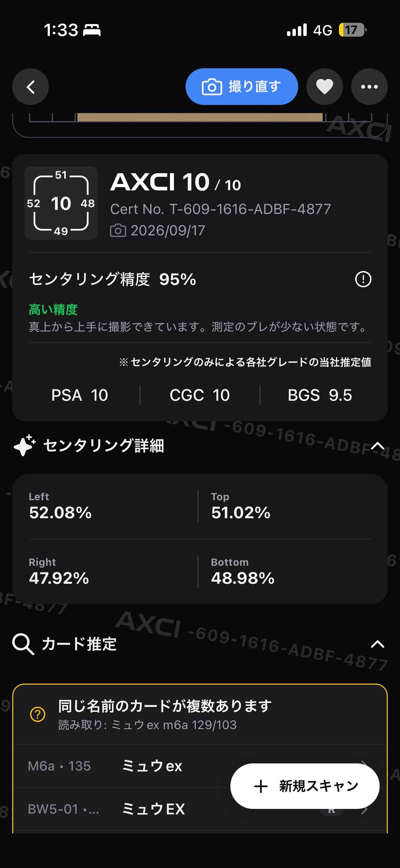The image size is (400, 868).
Task: Tap the question mark warning icon
Action: coord(38,715)
